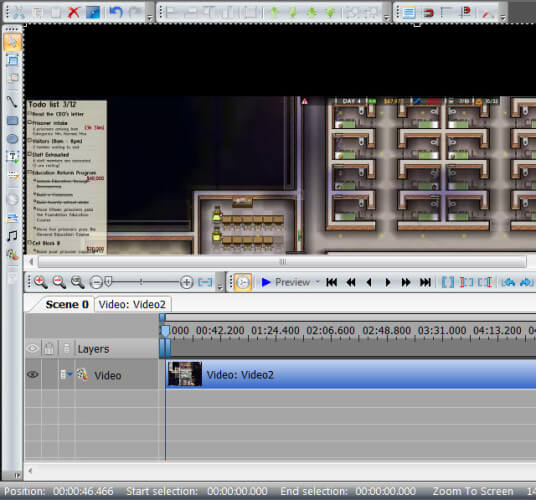Click the third magnifier zoom-to-fit icon
This screenshot has height=500, width=536.
(x=78, y=282)
